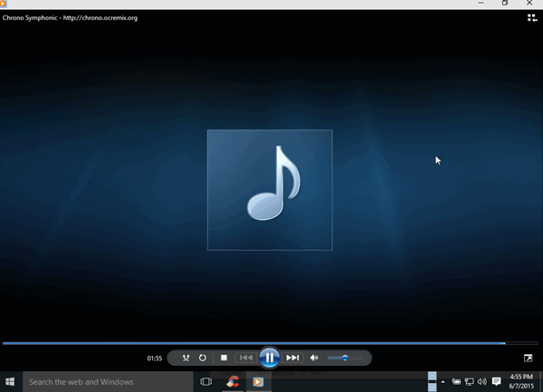Click the 01:55 elapsed time display
The height and width of the screenshot is (392, 543).
[x=155, y=359]
